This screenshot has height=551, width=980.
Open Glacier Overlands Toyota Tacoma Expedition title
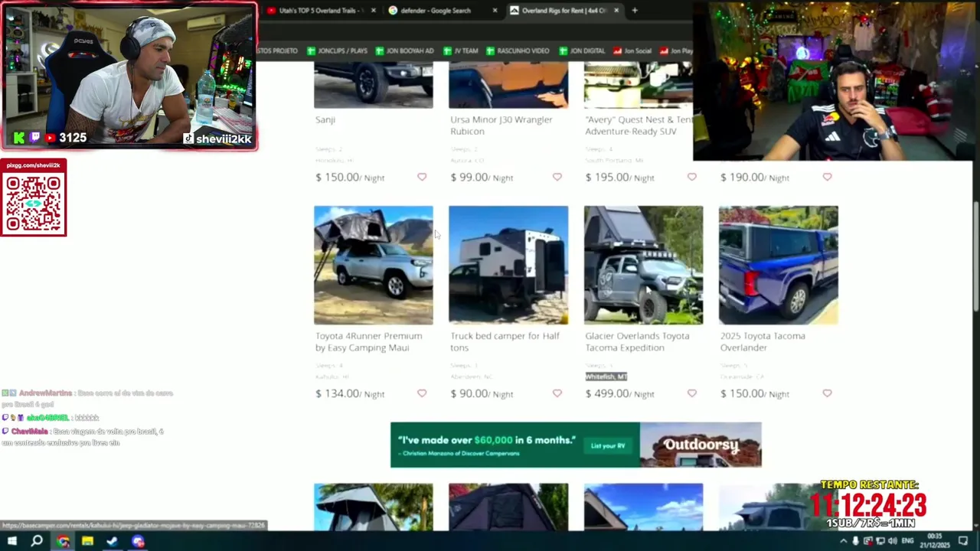click(637, 341)
